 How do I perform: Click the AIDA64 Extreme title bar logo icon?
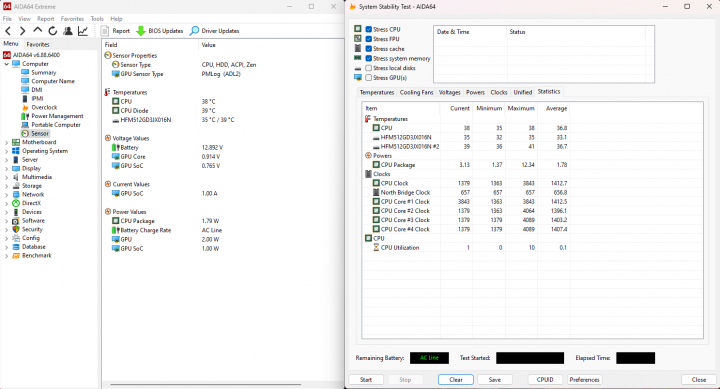(x=7, y=6)
